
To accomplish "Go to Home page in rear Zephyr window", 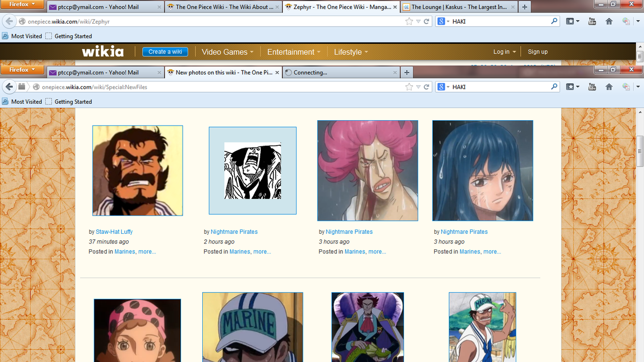I will point(609,22).
